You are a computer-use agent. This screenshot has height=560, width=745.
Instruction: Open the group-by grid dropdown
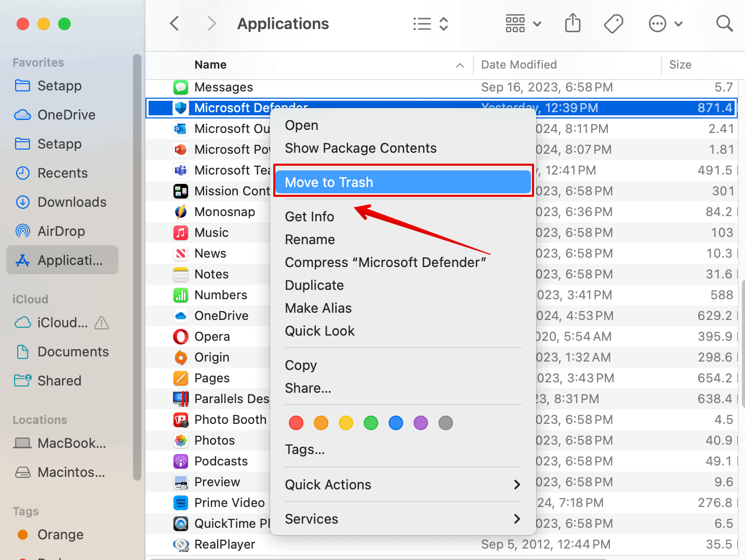pos(523,23)
